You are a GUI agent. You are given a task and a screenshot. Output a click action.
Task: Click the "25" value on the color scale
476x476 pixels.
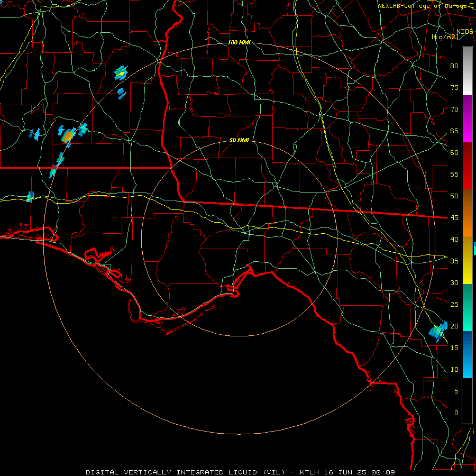[x=454, y=305]
